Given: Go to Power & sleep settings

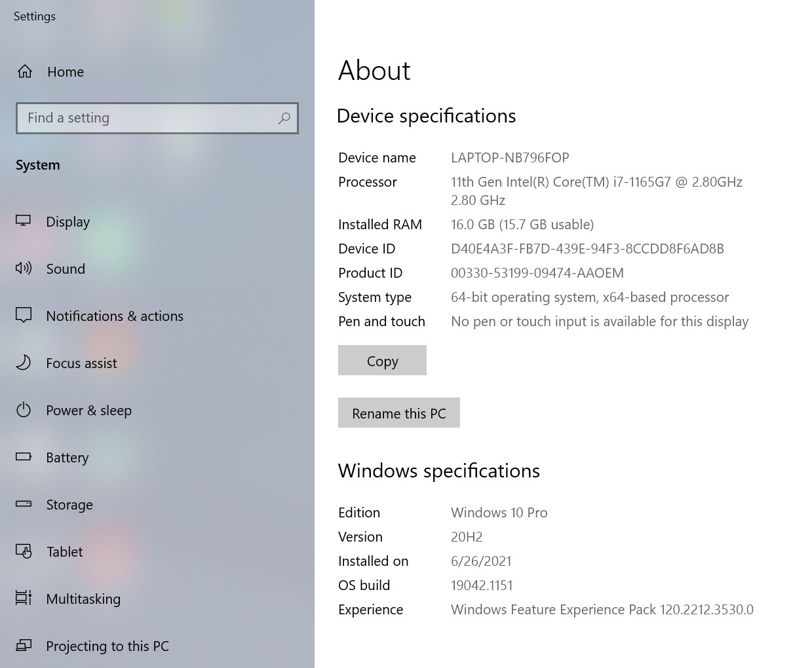Looking at the screenshot, I should (88, 411).
